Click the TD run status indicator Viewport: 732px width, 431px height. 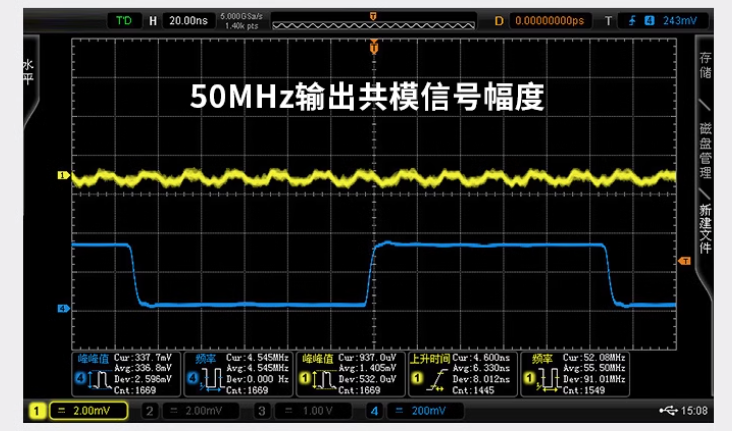pyautogui.click(x=123, y=20)
